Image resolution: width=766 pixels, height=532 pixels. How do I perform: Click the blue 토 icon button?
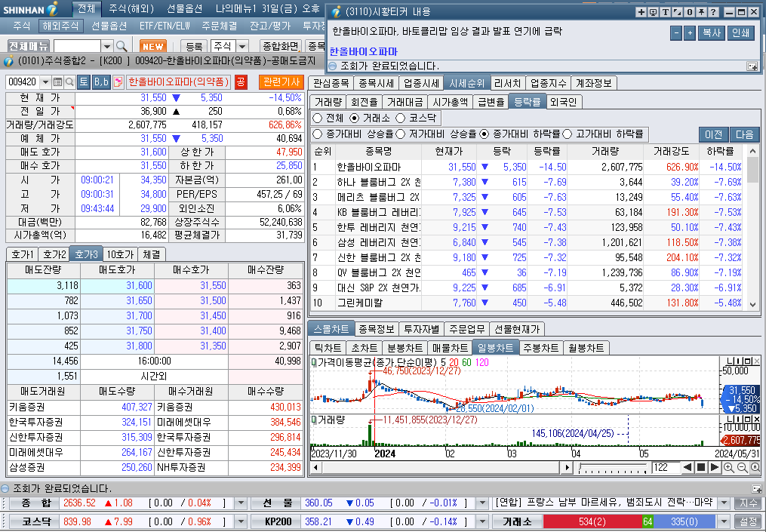pos(84,82)
